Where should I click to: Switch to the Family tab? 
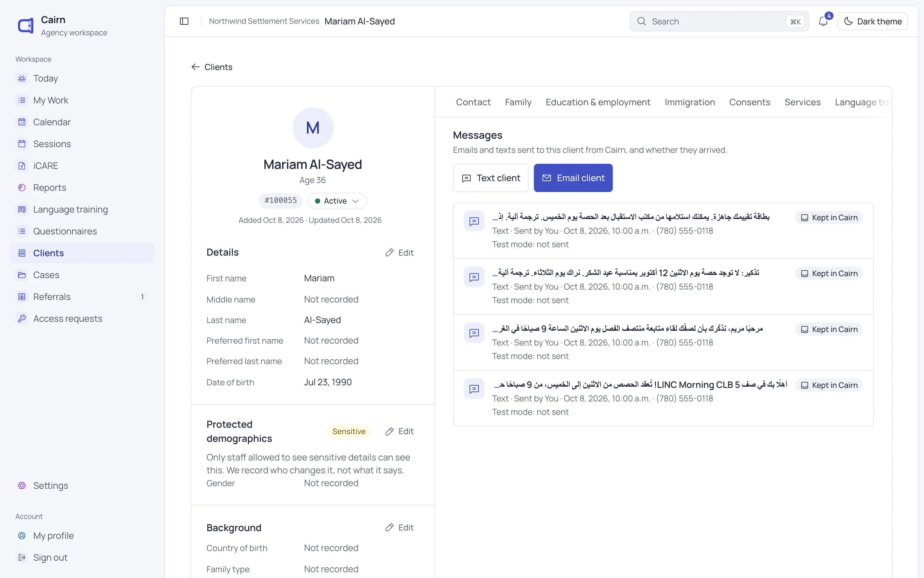pos(518,102)
